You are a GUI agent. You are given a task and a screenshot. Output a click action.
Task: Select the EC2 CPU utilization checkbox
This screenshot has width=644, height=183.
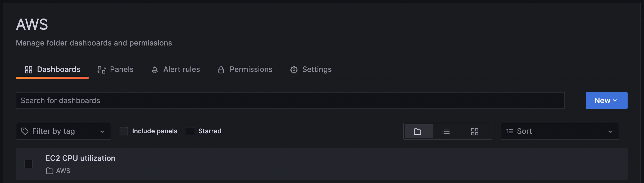point(29,164)
